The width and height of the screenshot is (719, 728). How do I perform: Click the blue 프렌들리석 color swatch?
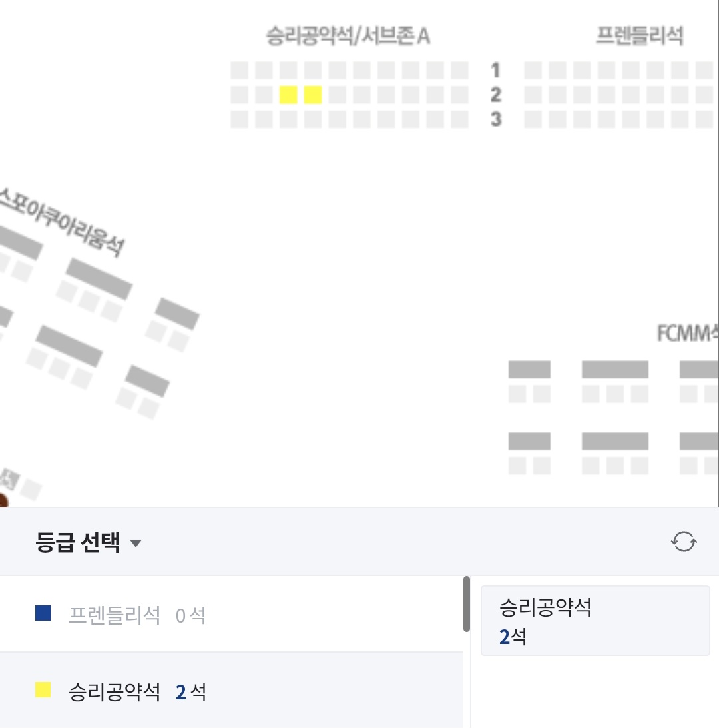click(x=43, y=613)
